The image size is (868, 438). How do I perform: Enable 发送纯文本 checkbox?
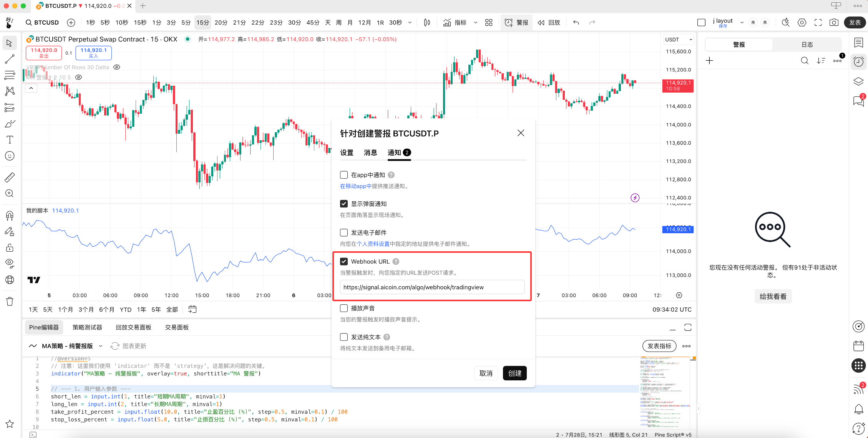click(344, 337)
